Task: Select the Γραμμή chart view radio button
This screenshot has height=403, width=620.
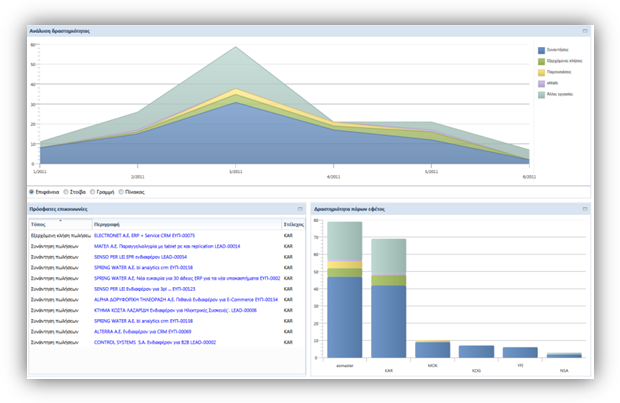Action: (93, 192)
